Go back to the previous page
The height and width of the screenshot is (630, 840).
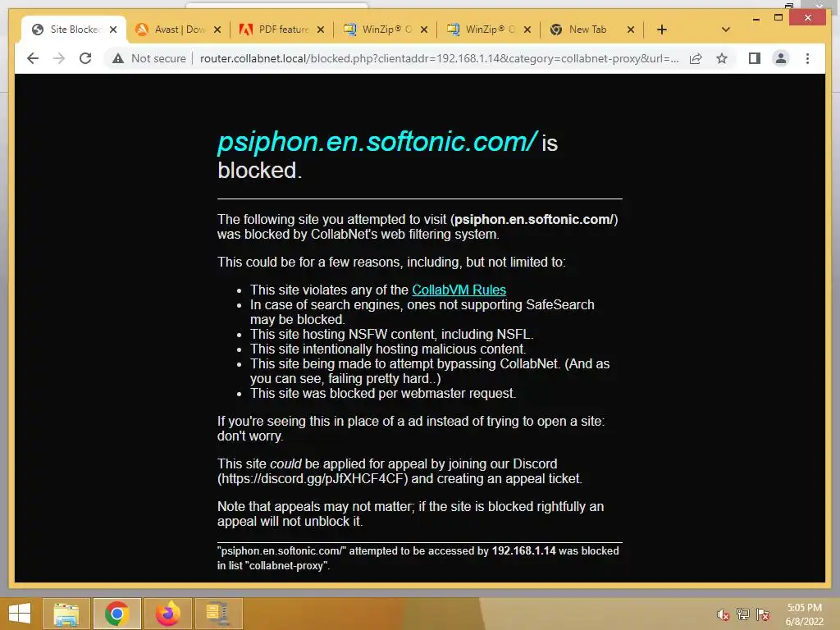coord(33,58)
